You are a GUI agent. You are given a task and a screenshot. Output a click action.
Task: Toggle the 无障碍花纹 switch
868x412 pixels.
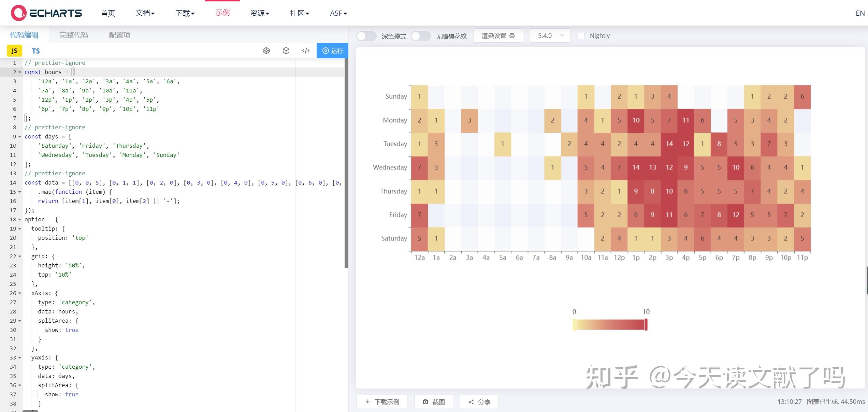[x=421, y=35]
